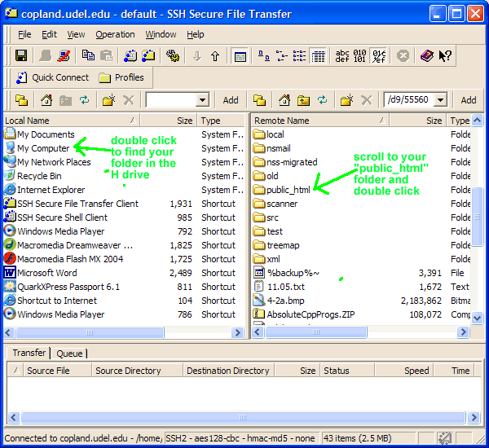Screen dimensions: 489x448
Task: Open the local path dropdown arrow
Action: coord(202,100)
